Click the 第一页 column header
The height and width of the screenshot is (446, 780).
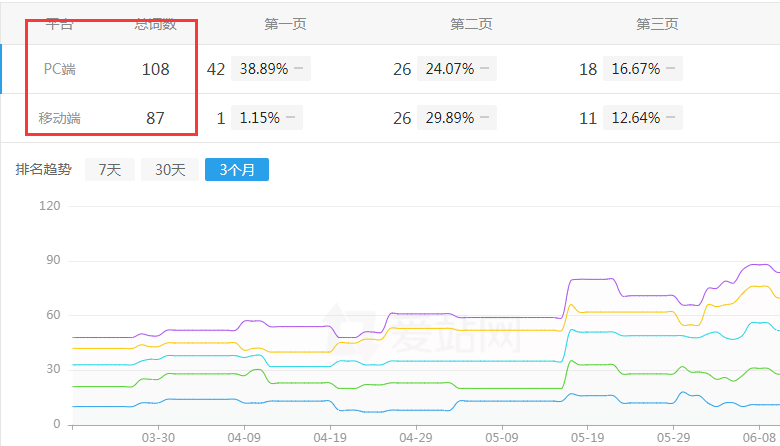(285, 24)
